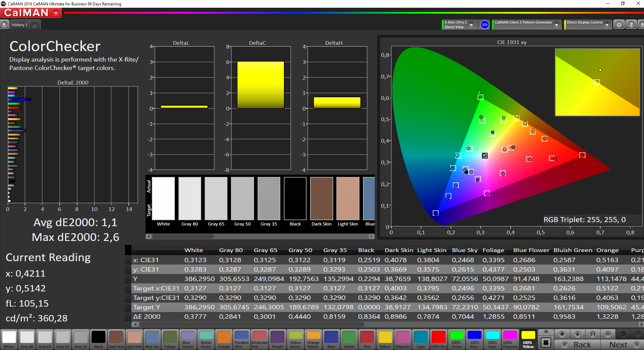Expand the history side panel arrow

click(x=4, y=25)
